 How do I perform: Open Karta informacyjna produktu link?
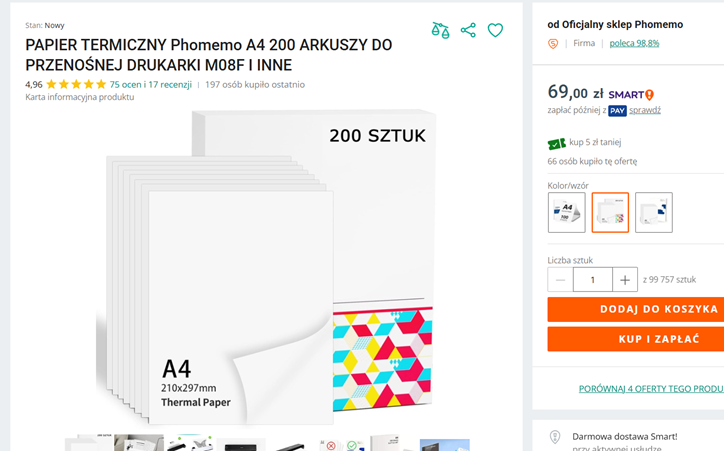pos(80,97)
